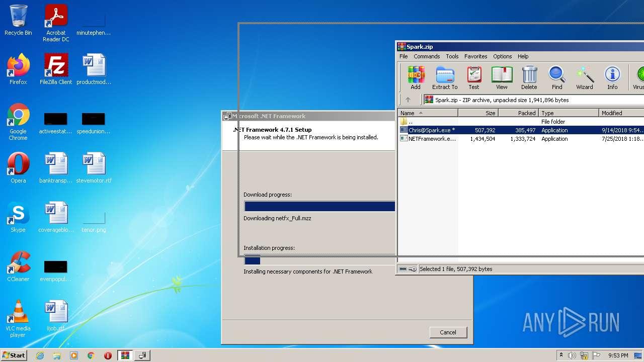Viewport: 644px width, 362px height.
Task: Click the 9:53 PM taskbar clock
Action: [618, 355]
